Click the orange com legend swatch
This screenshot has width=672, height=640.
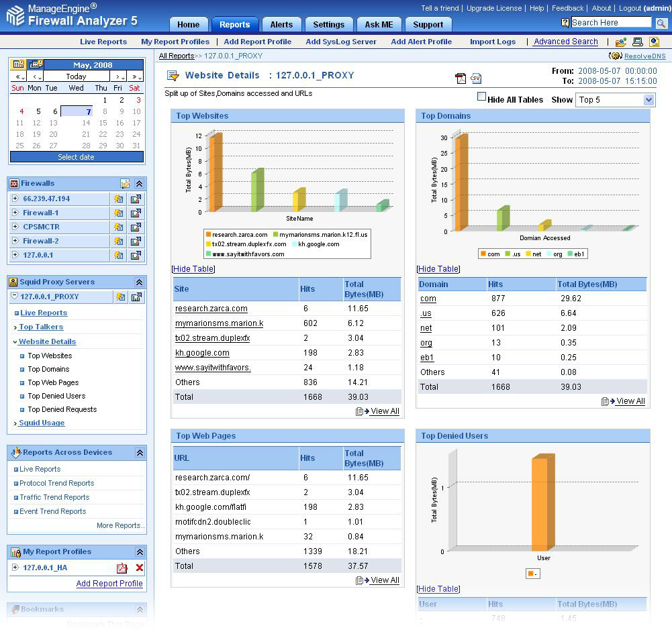[483, 254]
